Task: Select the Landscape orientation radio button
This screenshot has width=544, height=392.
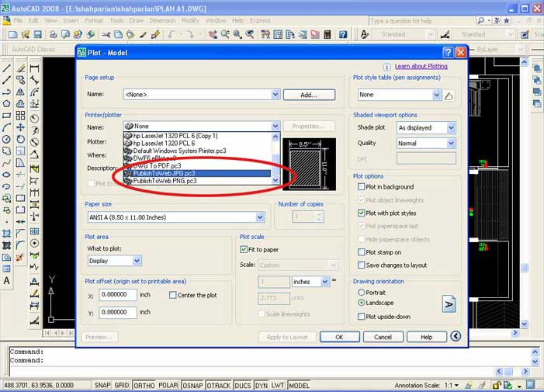Action: [361, 303]
